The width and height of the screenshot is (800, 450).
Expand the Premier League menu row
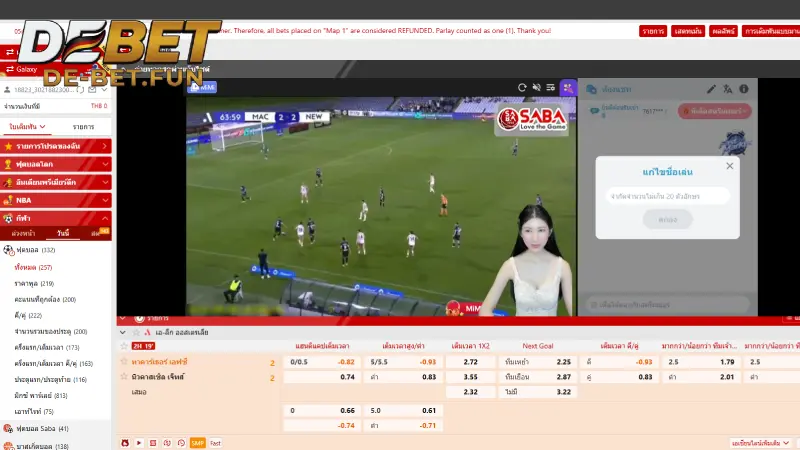(56, 182)
